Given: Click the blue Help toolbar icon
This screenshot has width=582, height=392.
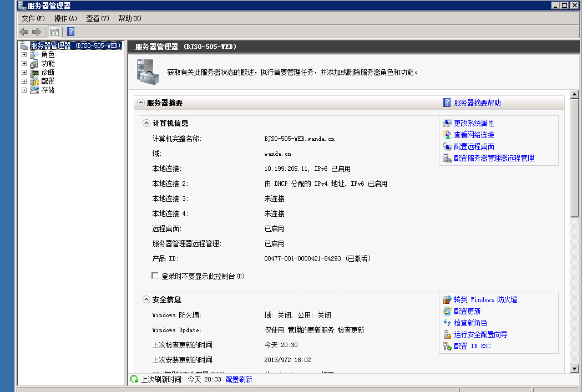Looking at the screenshot, I should (71, 32).
